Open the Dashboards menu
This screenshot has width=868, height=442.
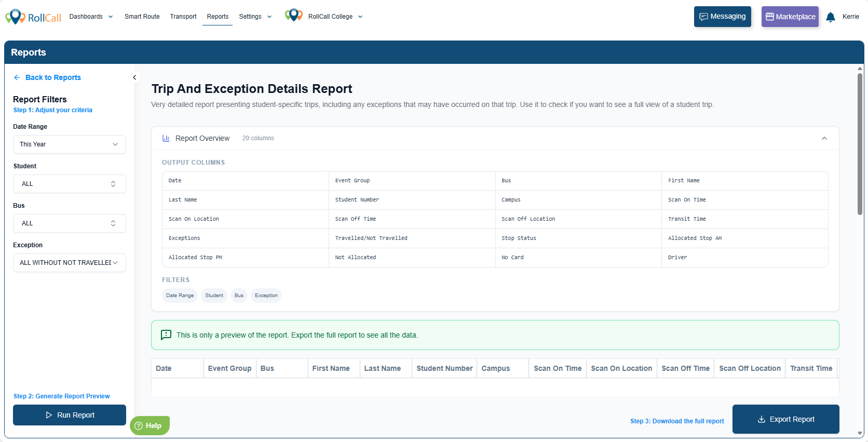pyautogui.click(x=91, y=17)
